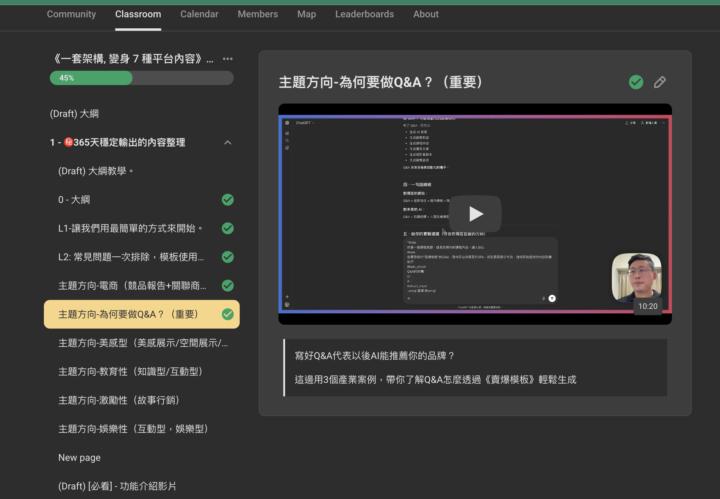Open lesson 主題方向-娛樂性
This screenshot has height=499, width=720.
coord(133,429)
